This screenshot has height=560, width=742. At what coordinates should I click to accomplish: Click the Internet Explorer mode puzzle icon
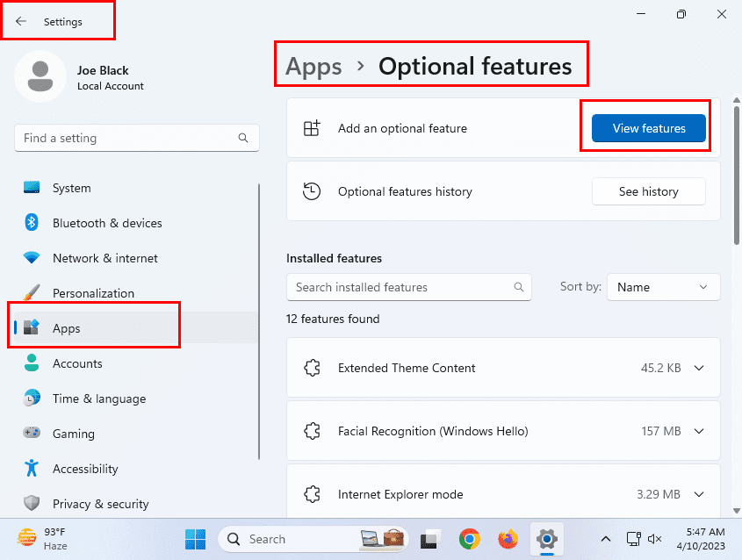point(312,494)
